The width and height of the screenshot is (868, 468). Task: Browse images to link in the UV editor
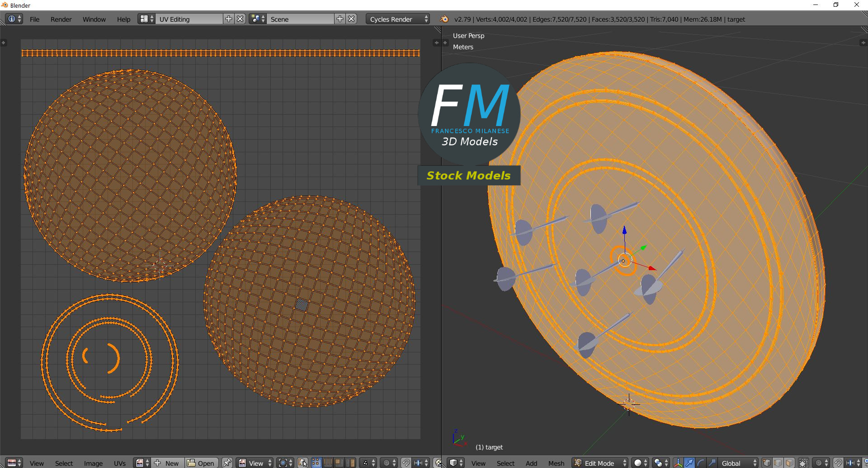[142, 463]
